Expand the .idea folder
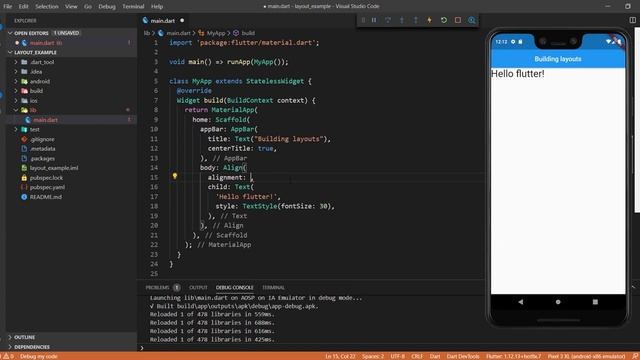 tap(36, 72)
